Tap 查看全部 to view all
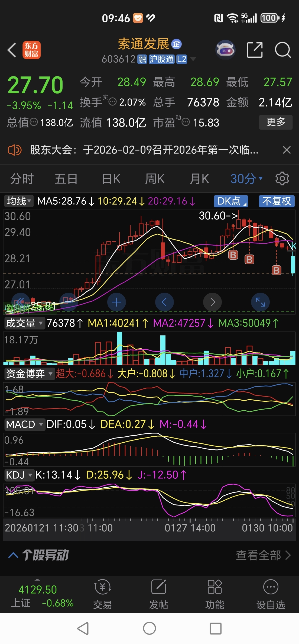299x644 pixels. coord(263,555)
